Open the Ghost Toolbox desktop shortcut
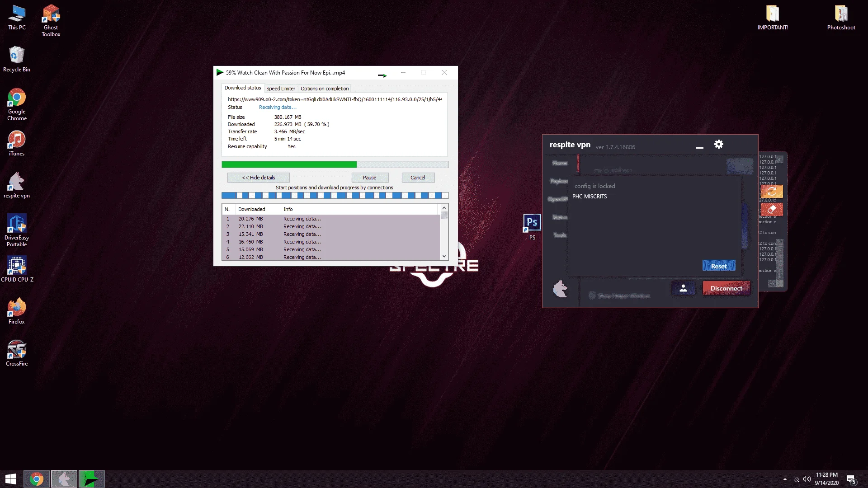The image size is (868, 488). [51, 21]
